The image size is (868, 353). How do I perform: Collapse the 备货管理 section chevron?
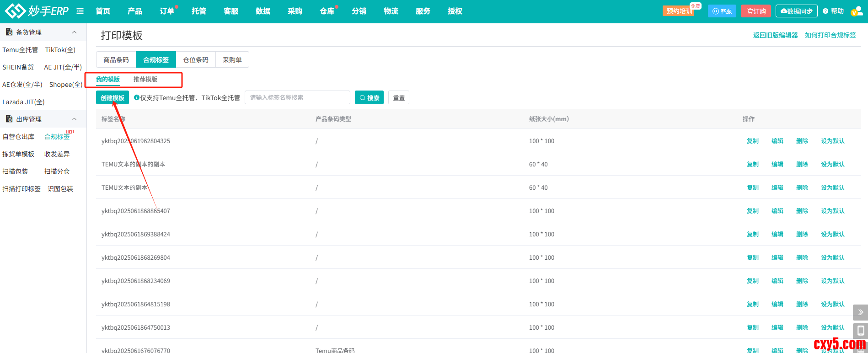tap(74, 32)
